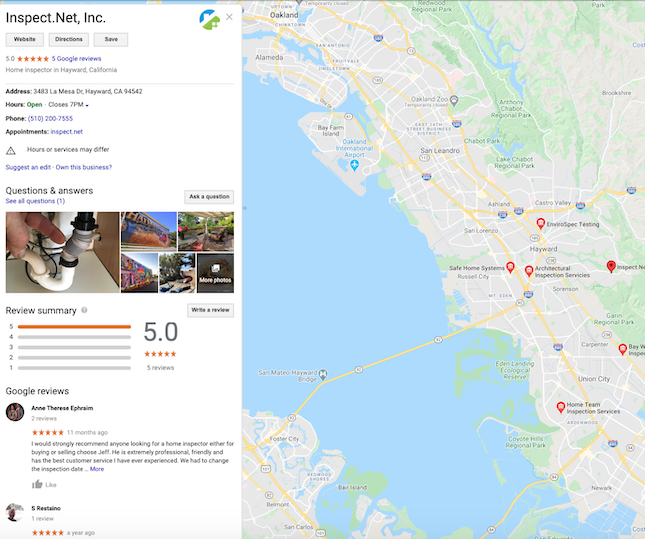Click the Ask a question button
The height and width of the screenshot is (539, 645).
pyautogui.click(x=209, y=197)
